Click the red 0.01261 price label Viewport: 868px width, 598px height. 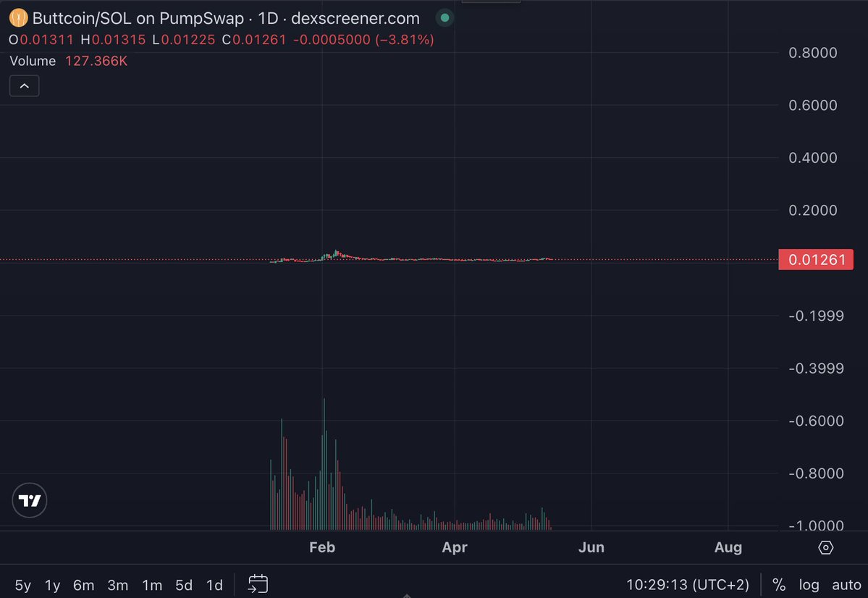point(816,260)
